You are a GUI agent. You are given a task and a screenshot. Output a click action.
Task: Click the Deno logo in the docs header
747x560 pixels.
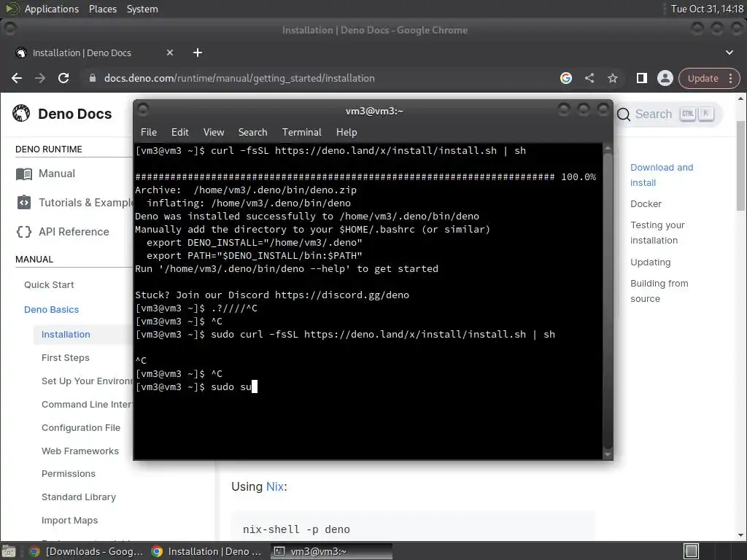(x=21, y=113)
